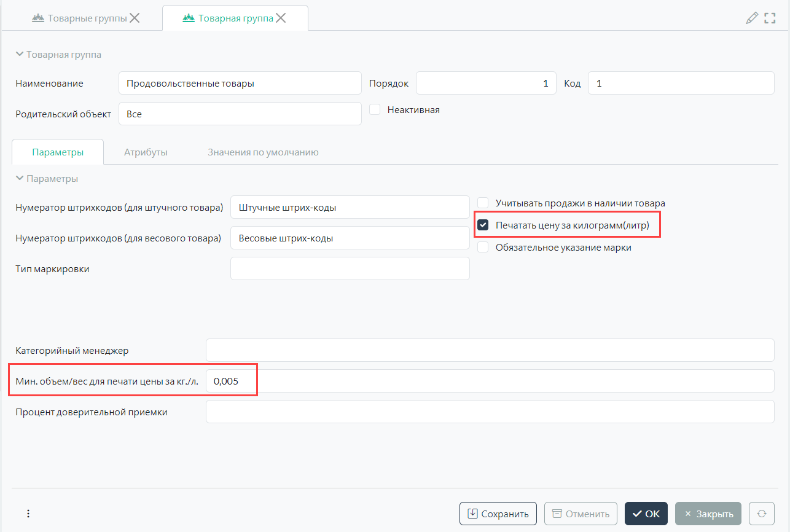Viewport: 790px width, 532px height.
Task: Open the three-dot options menu
Action: (x=28, y=514)
